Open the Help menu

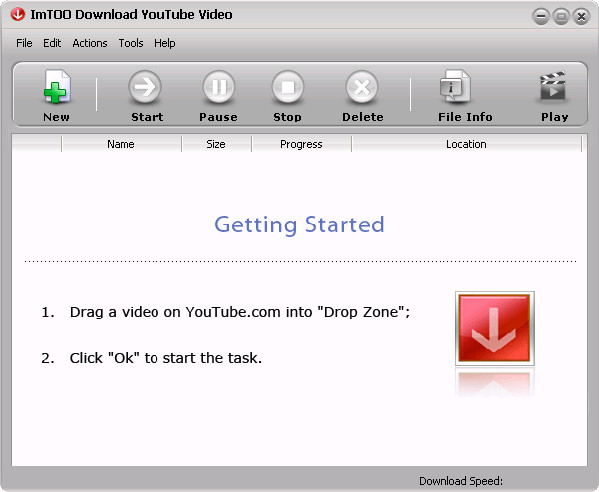(165, 43)
